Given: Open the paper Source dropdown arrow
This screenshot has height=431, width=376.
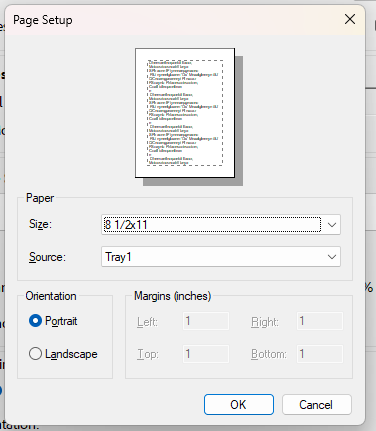Looking at the screenshot, I should (x=332, y=257).
